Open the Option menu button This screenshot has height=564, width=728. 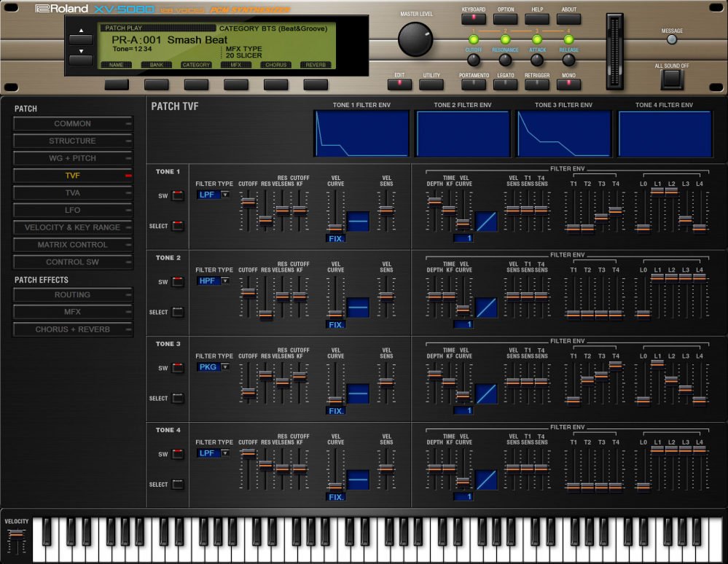(505, 18)
